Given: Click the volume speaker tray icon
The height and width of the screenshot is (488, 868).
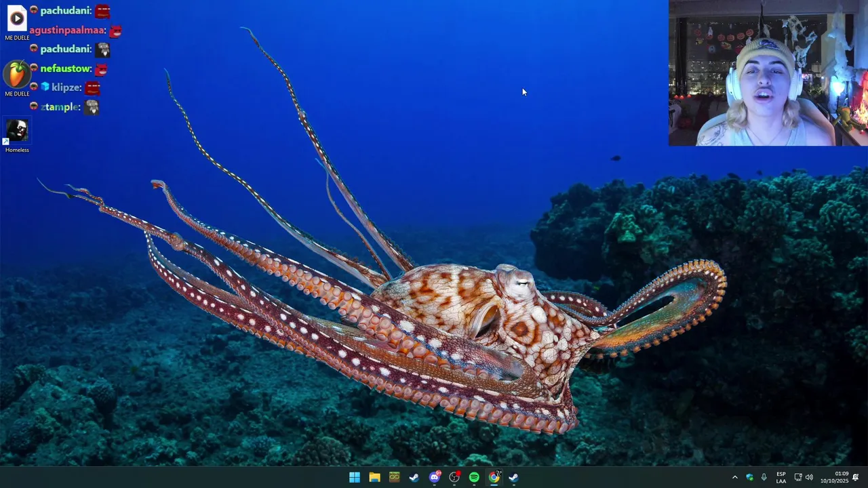Looking at the screenshot, I should [809, 477].
